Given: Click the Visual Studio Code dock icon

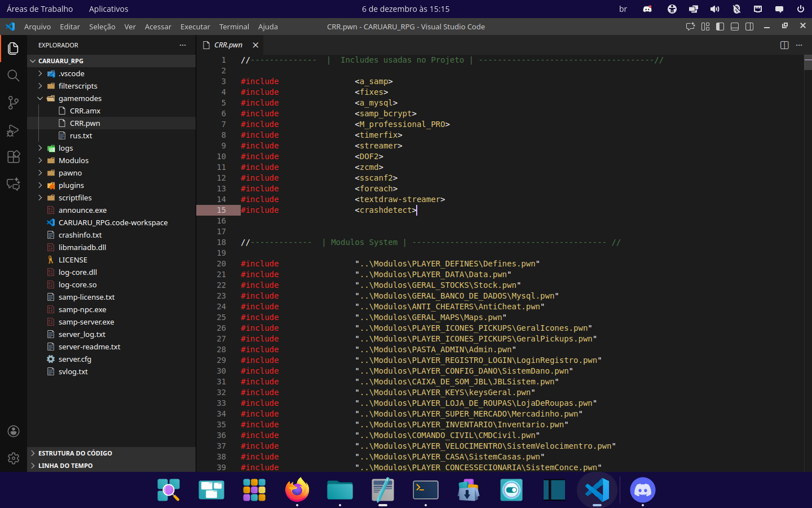Looking at the screenshot, I should pos(597,489).
